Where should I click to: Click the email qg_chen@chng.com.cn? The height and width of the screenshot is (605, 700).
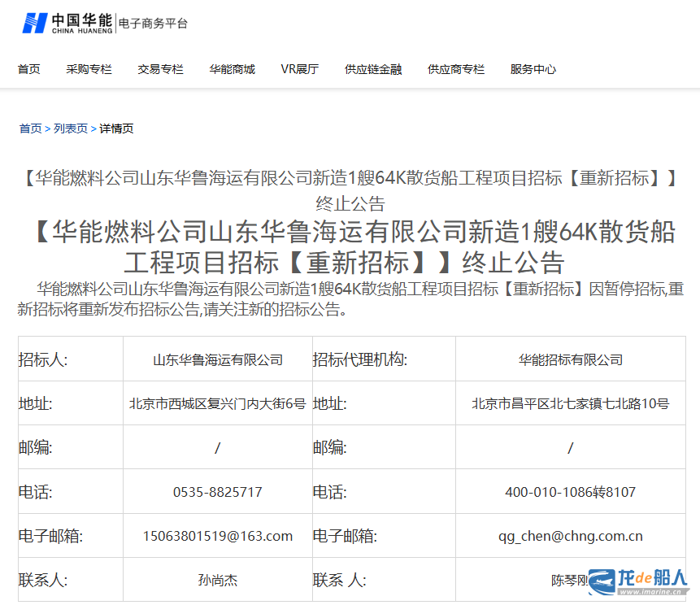[x=570, y=536]
